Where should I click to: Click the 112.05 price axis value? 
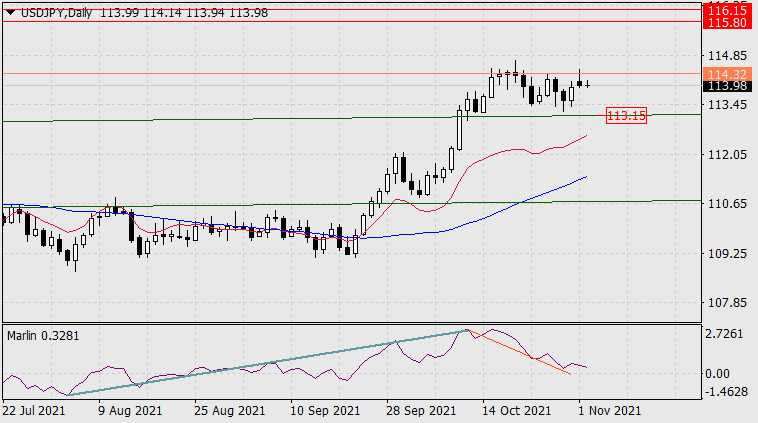coord(727,155)
